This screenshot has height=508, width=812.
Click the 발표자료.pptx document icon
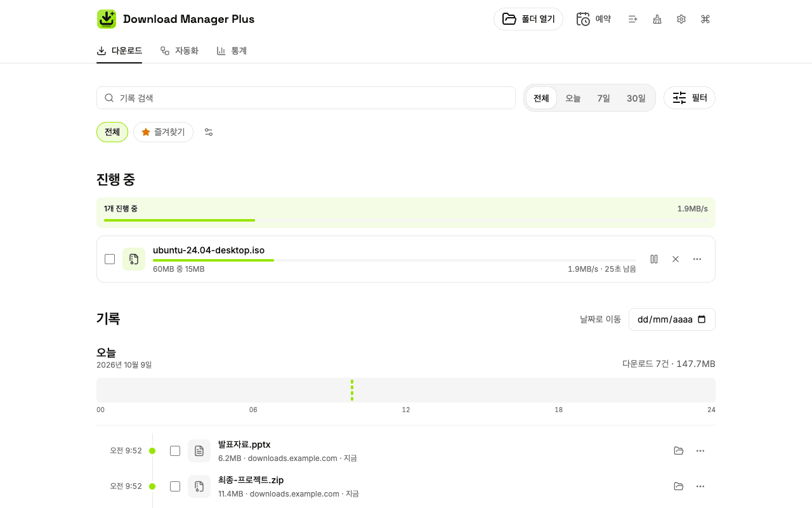199,451
